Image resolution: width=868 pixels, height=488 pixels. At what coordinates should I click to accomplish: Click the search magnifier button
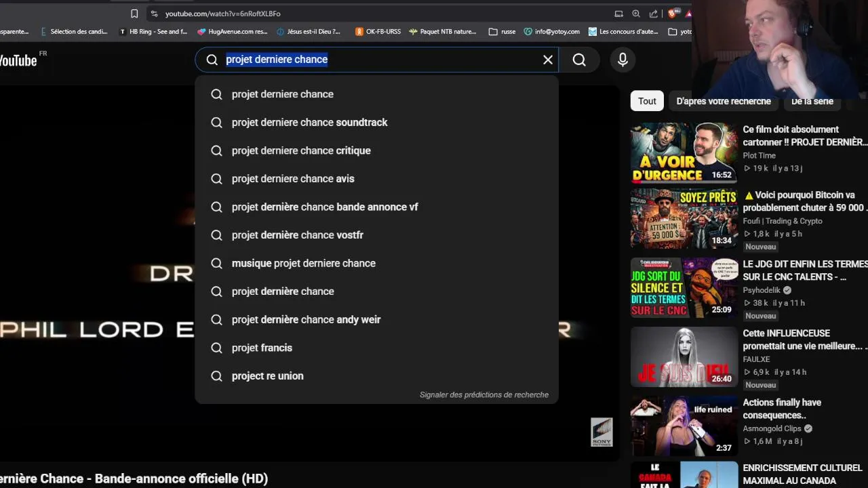coord(579,60)
